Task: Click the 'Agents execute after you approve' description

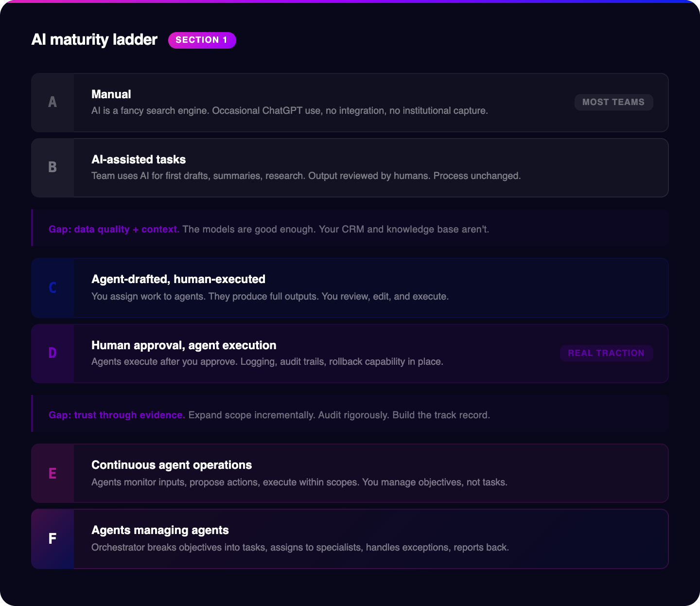Action: point(267,361)
